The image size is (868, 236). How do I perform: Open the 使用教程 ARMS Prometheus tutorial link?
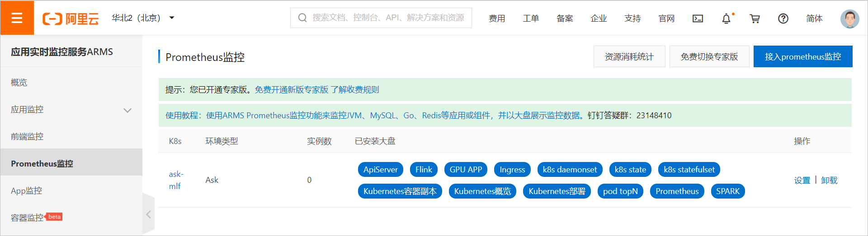click(x=375, y=116)
